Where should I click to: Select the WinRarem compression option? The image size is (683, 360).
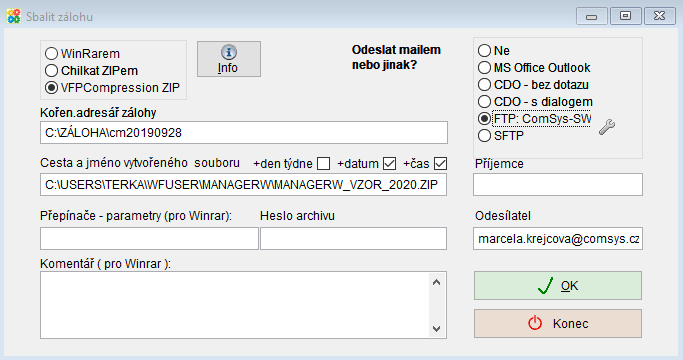tap(51, 54)
